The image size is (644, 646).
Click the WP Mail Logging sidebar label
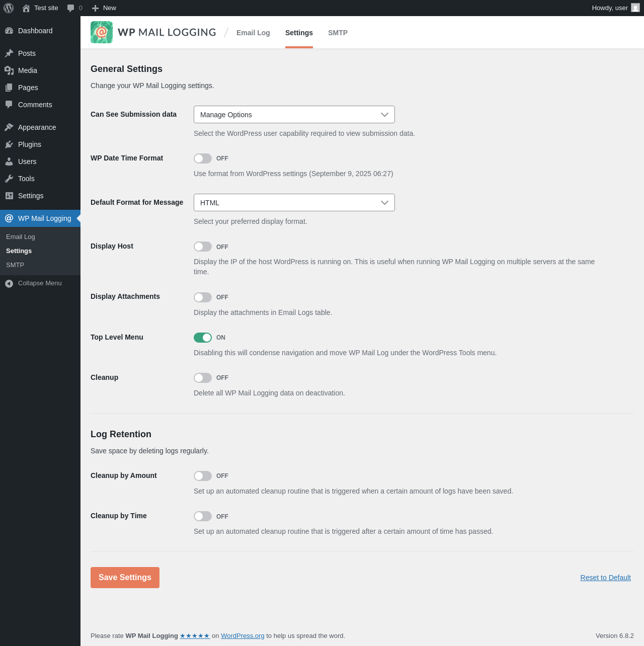click(x=45, y=218)
